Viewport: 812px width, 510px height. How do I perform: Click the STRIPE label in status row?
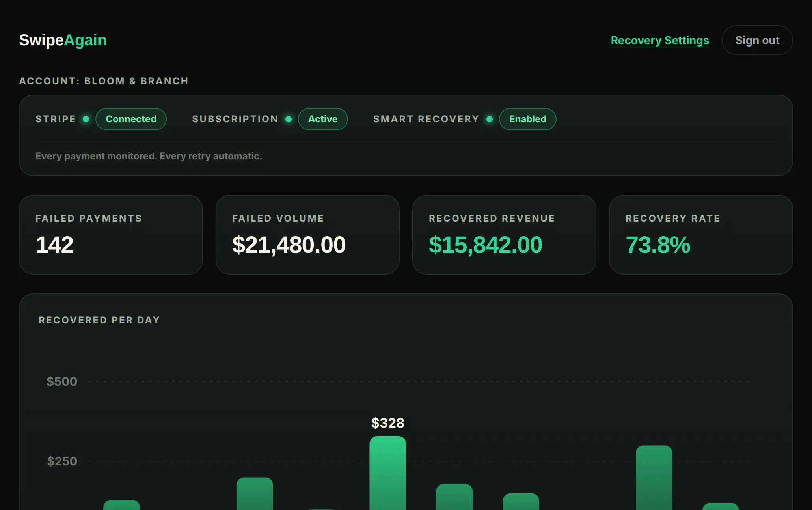pyautogui.click(x=56, y=119)
